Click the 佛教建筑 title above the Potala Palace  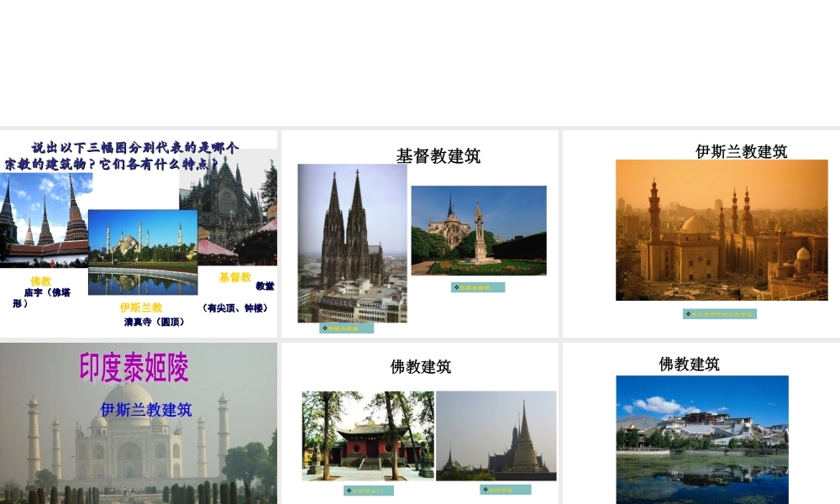pos(689,365)
